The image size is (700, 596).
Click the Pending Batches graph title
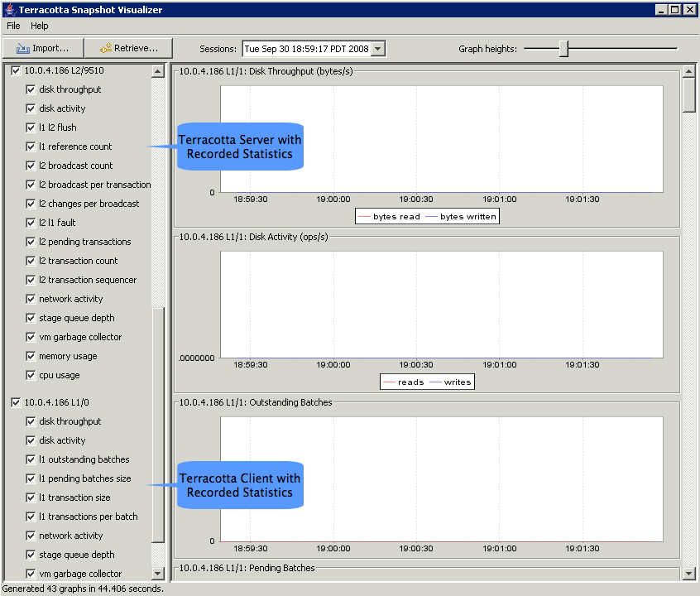tap(247, 568)
